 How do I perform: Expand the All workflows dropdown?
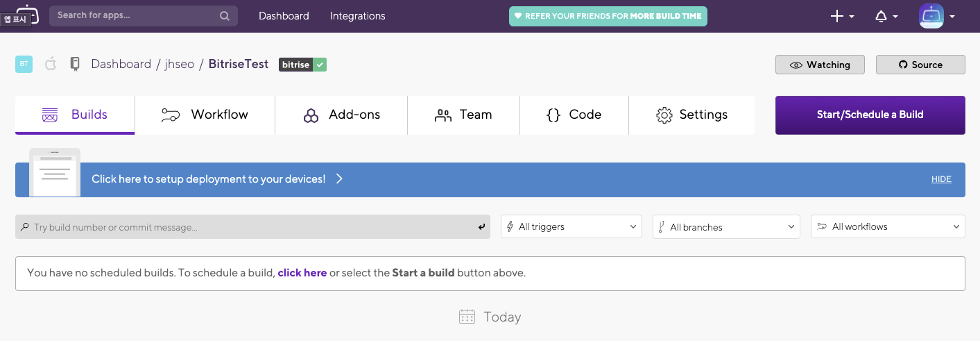click(x=888, y=226)
